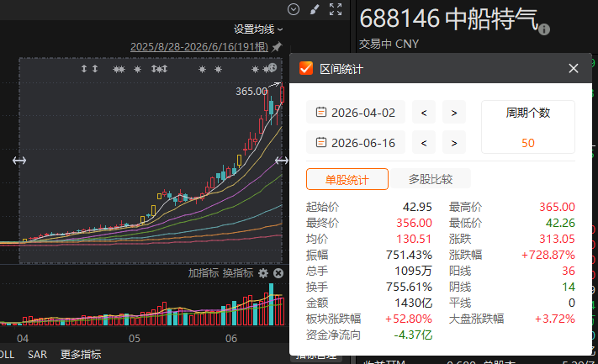This screenshot has height=364, width=598.
Task: Click start date field 2026-04-02
Action: pyautogui.click(x=356, y=113)
